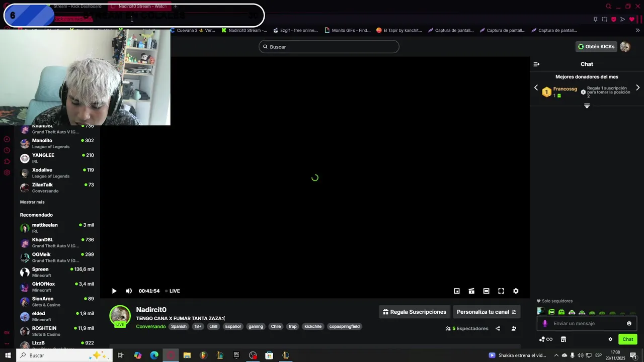
Task: Select the kickchile tag
Action: point(313,326)
